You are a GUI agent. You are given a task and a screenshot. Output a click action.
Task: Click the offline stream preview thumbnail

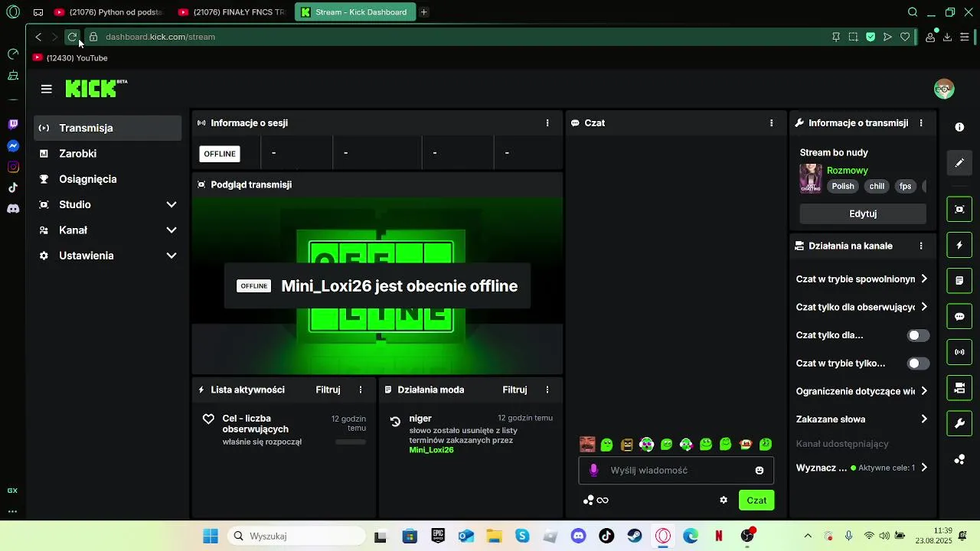pyautogui.click(x=377, y=286)
